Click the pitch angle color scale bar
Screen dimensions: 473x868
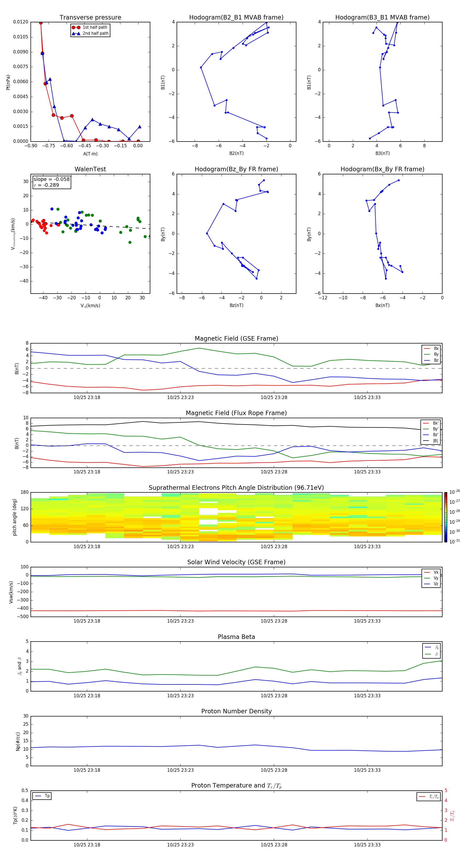446,517
